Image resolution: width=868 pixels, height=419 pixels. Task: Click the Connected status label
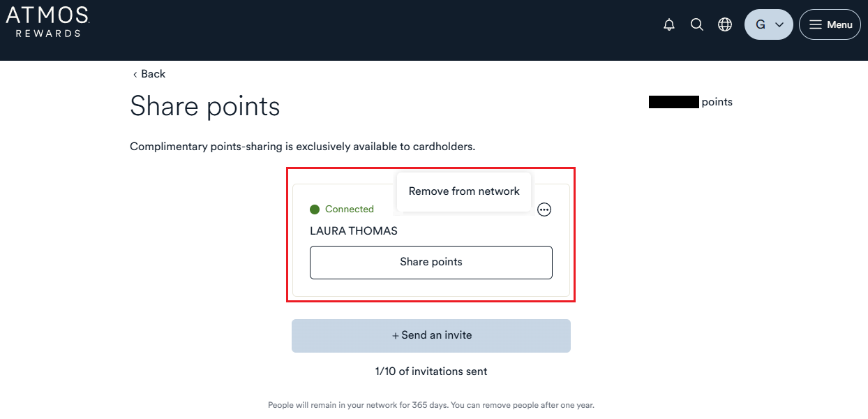(350, 209)
